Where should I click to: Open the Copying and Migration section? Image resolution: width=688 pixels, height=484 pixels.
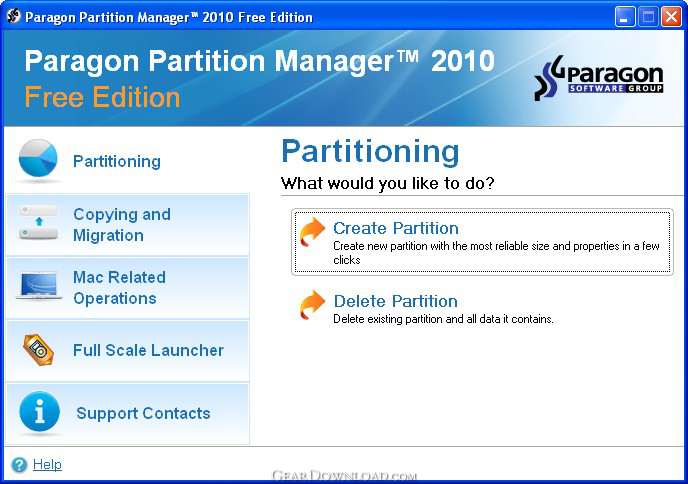coord(127,225)
